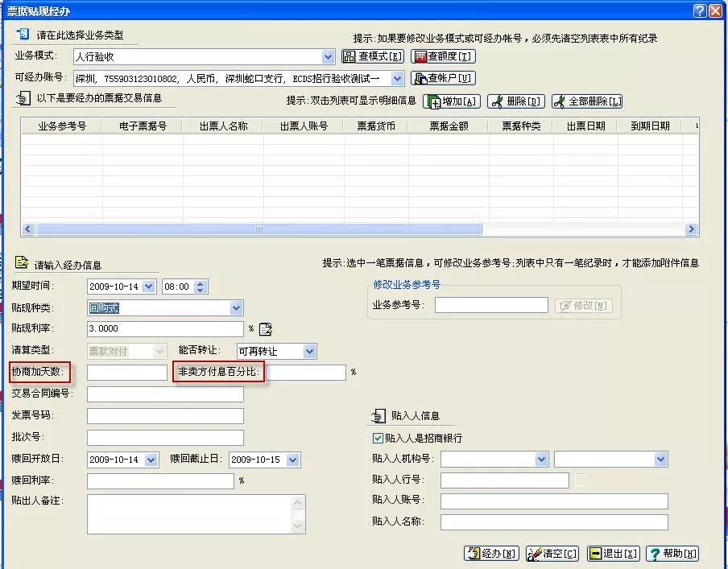Toggle 贴入人是招商银行 checkbox
The width and height of the screenshot is (728, 569).
(378, 439)
